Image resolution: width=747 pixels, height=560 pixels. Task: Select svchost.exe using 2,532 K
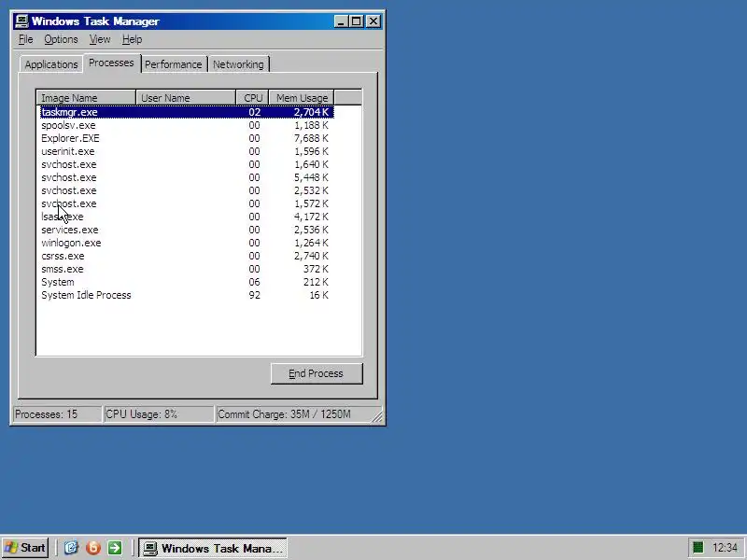(x=187, y=190)
